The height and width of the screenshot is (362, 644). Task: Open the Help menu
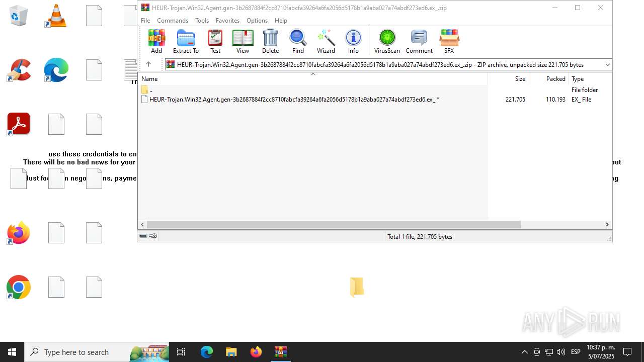tap(281, 21)
